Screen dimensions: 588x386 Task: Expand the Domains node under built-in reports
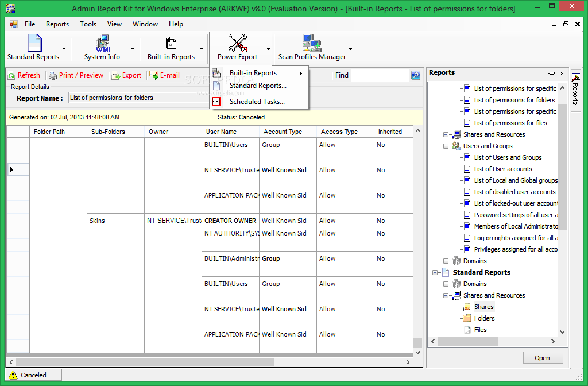[446, 261]
